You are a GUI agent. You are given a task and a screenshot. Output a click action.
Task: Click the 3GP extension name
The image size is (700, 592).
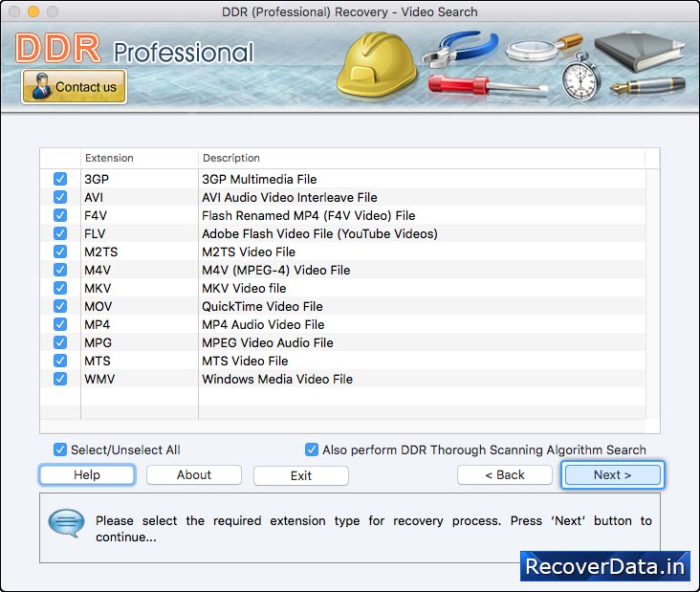tap(97, 179)
